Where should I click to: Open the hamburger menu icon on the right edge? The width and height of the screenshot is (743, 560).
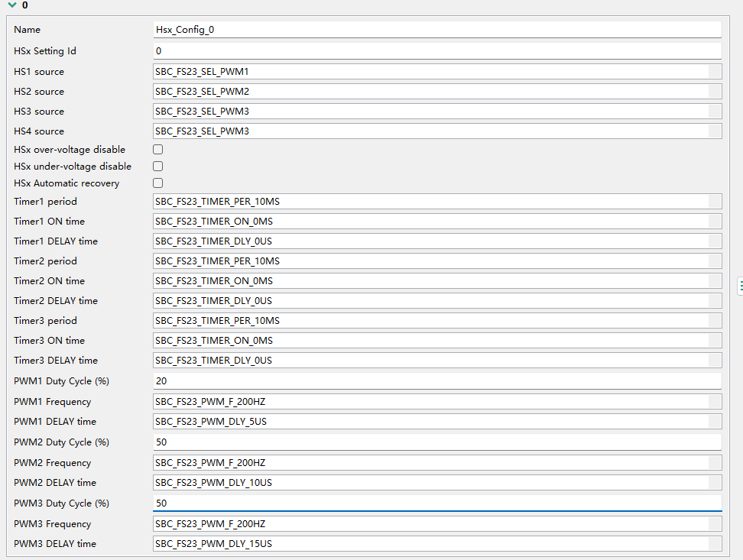pyautogui.click(x=739, y=286)
